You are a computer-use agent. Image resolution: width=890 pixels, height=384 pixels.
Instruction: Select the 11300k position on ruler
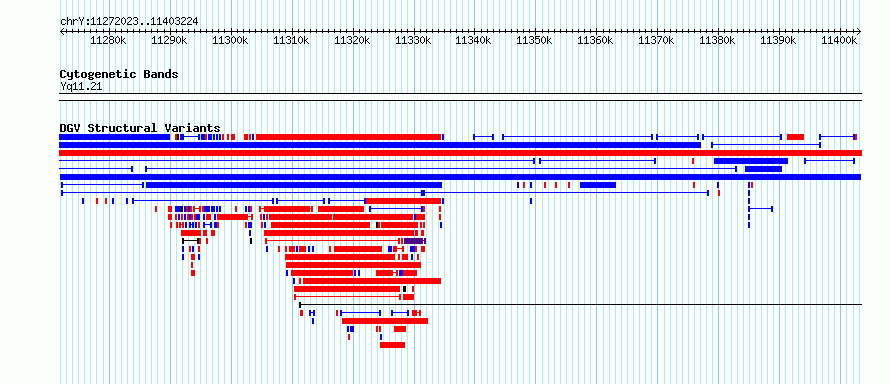pyautogui.click(x=230, y=41)
